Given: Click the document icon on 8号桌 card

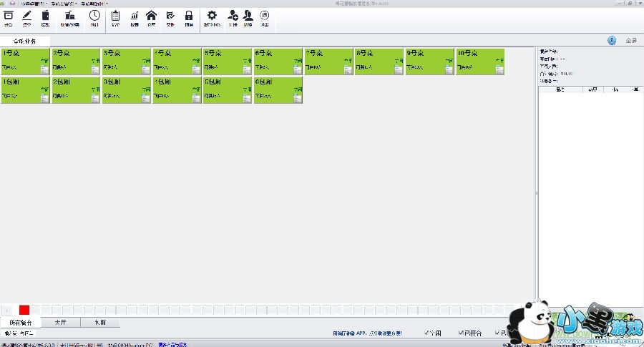Looking at the screenshot, I should 399,70.
